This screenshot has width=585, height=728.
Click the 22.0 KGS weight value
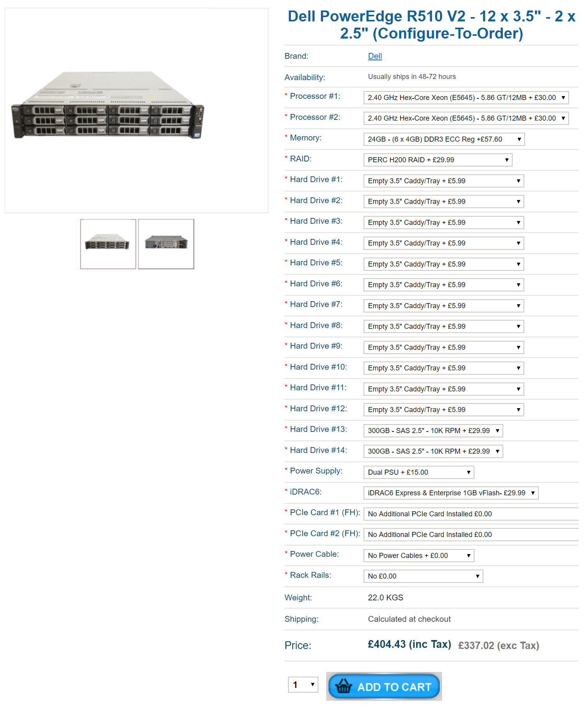coord(385,598)
